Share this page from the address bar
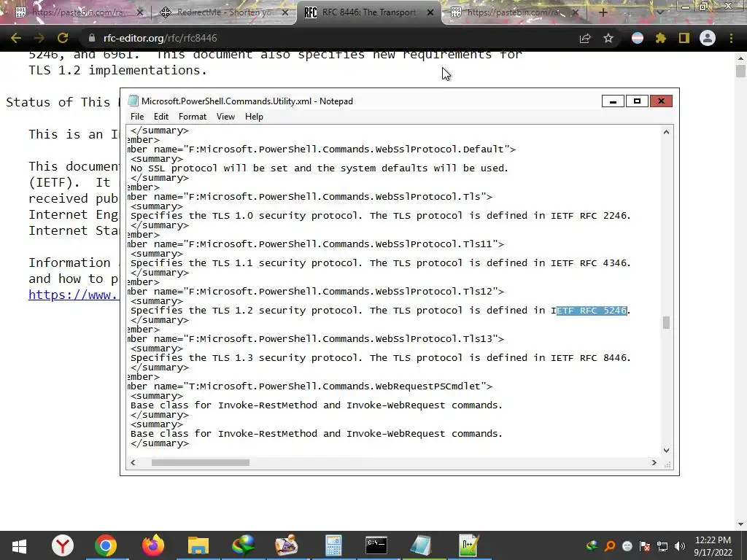Image resolution: width=747 pixels, height=560 pixels. (x=585, y=38)
